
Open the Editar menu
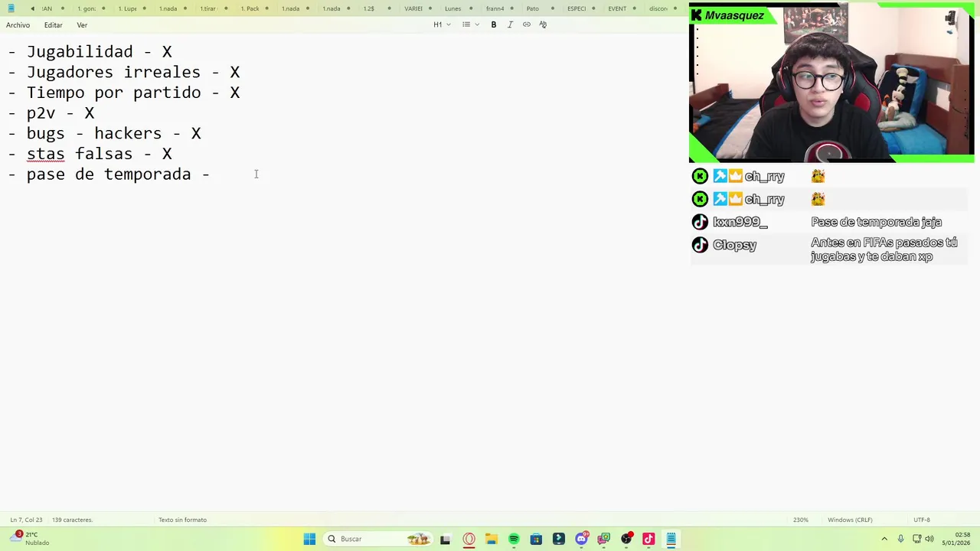click(x=53, y=25)
